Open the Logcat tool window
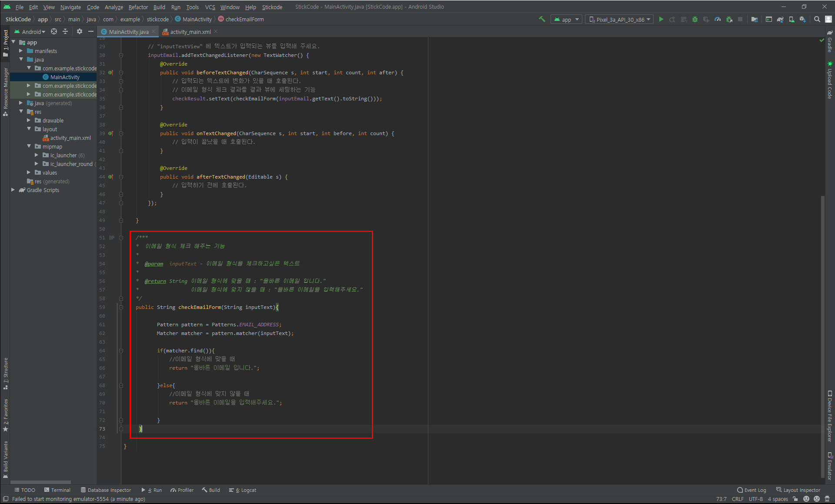Image resolution: width=835 pixels, height=504 pixels. pos(243,490)
